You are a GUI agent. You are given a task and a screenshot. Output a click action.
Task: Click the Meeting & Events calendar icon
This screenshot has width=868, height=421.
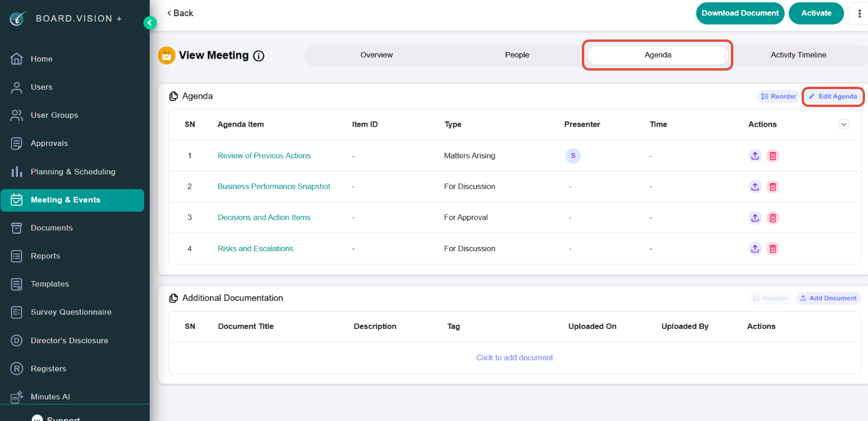tap(17, 200)
